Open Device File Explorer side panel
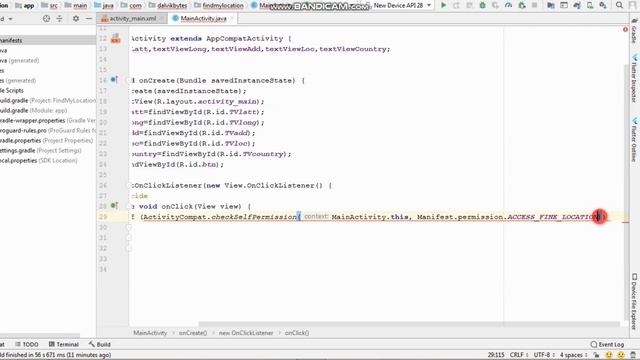This screenshot has height=360, width=640. (634, 301)
